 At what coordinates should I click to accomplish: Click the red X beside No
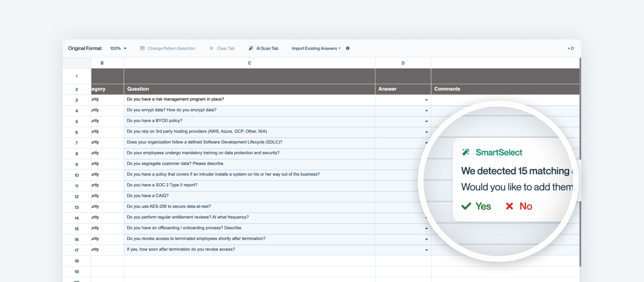click(510, 206)
